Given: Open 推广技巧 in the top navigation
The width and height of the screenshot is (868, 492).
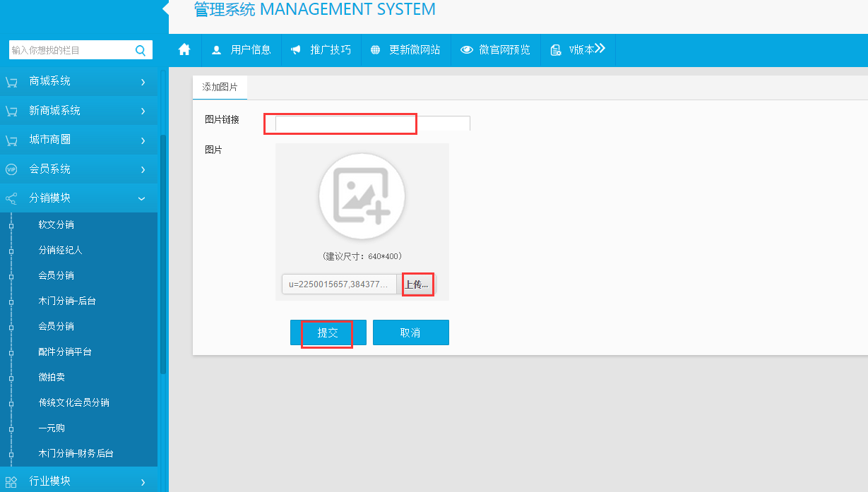Looking at the screenshot, I should point(321,50).
